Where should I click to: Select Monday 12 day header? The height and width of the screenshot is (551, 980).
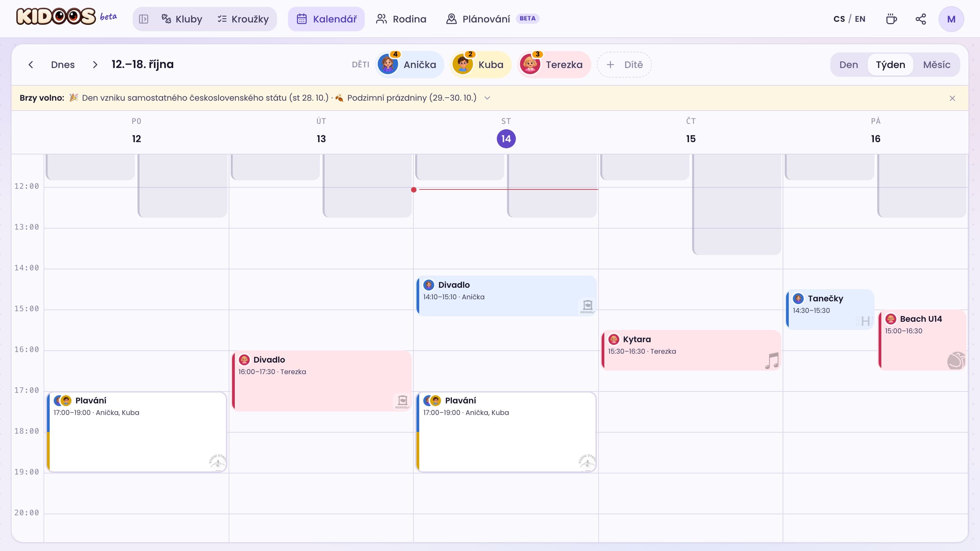click(x=136, y=131)
